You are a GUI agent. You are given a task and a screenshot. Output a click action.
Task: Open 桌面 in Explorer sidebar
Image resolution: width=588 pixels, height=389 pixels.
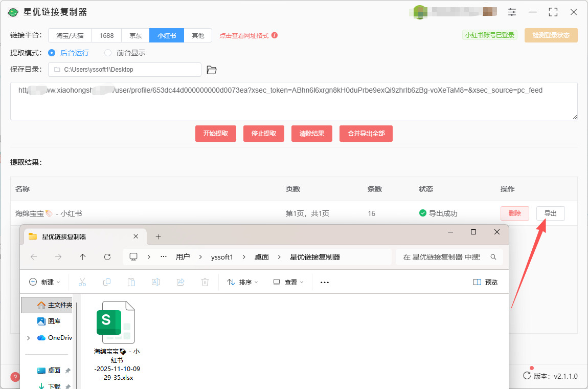(x=49, y=370)
